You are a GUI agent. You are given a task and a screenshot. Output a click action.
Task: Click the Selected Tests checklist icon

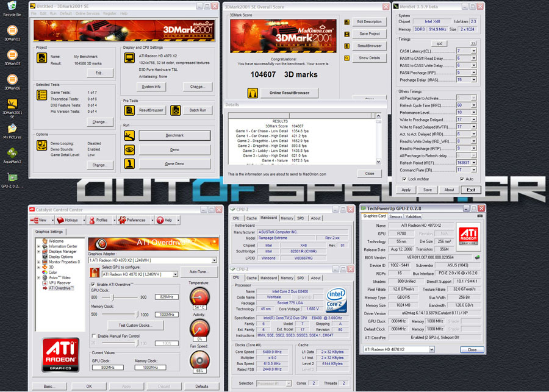pos(41,95)
